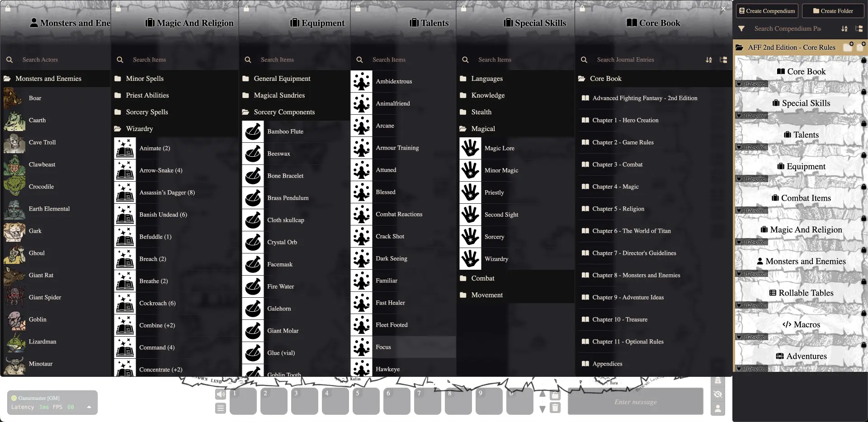Open Chapter 3 - Combat journal entry
The height and width of the screenshot is (422, 868).
pyautogui.click(x=617, y=164)
